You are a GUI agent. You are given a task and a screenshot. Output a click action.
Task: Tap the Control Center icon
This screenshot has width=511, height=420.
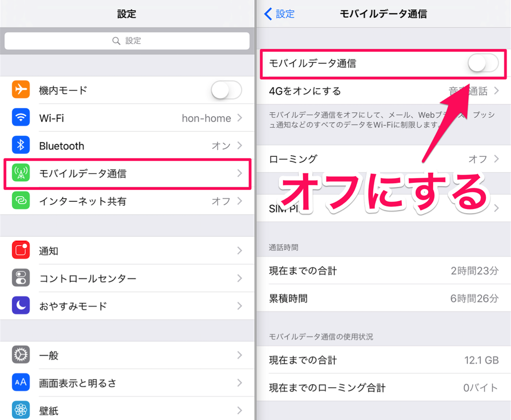point(21,278)
